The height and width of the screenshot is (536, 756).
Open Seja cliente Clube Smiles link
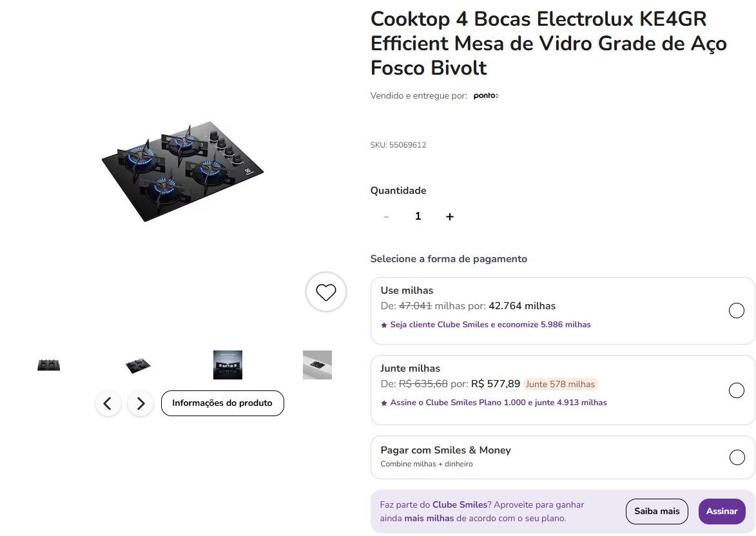(x=490, y=325)
